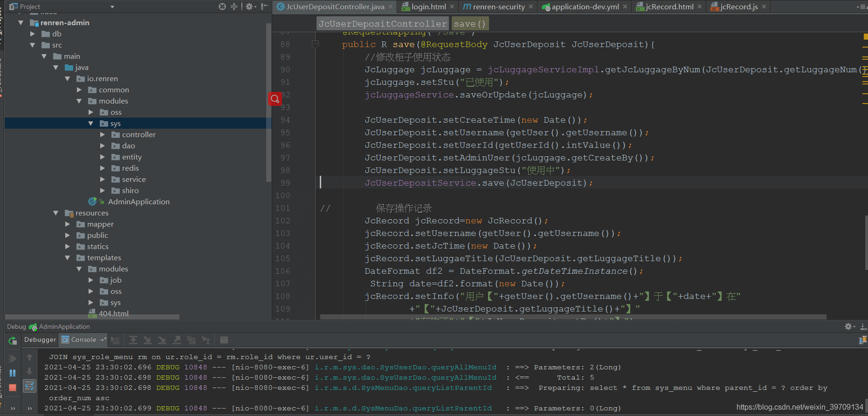The height and width of the screenshot is (416, 868).
Task: Click the save() breadcrumb
Action: coord(469,24)
